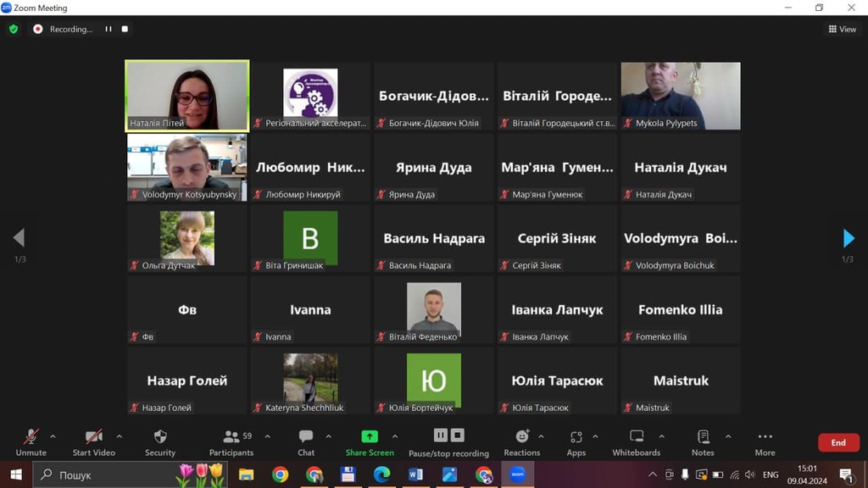Open Whiteboards
Screen dimensions: 868x488
pyautogui.click(x=636, y=441)
